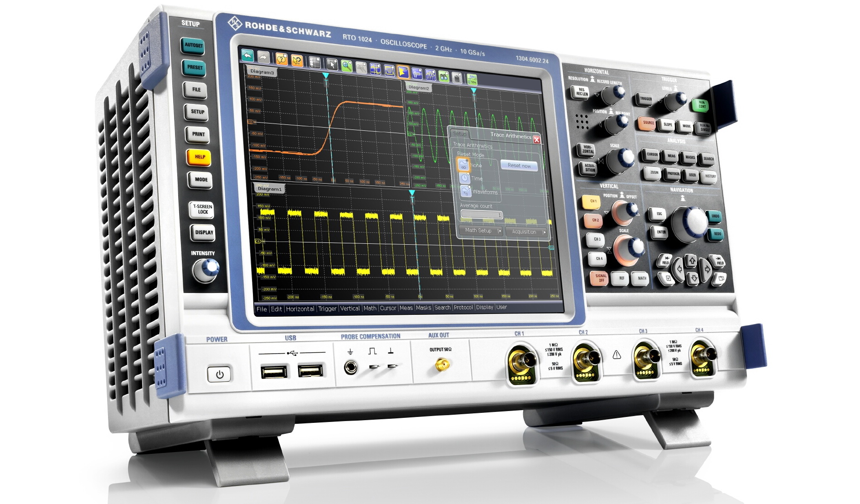Open the Math menu

[x=370, y=308]
